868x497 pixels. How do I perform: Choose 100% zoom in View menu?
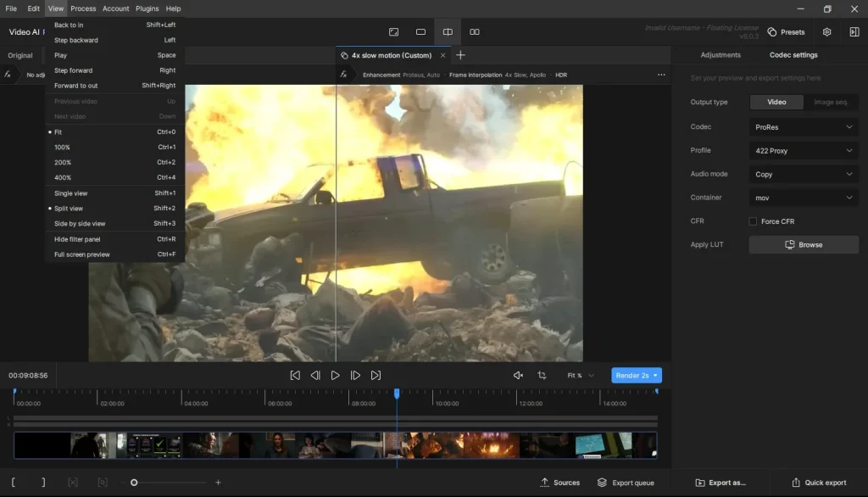(114, 148)
